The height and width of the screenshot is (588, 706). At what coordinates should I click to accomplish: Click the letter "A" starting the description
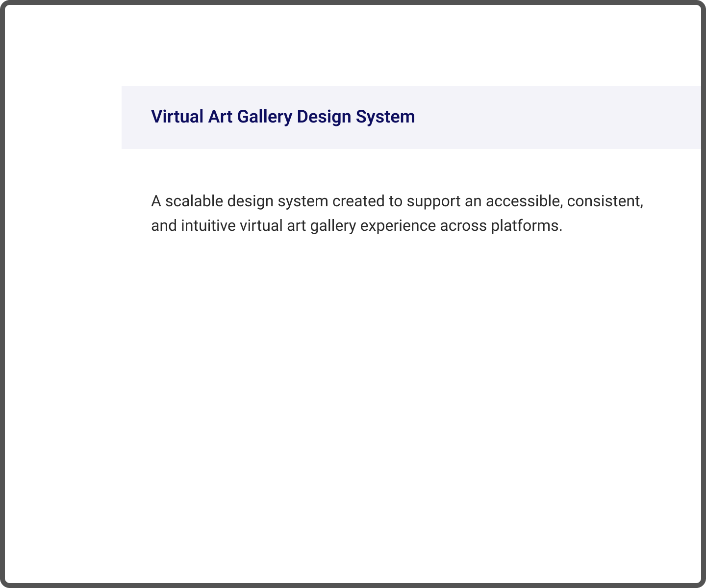[156, 201]
